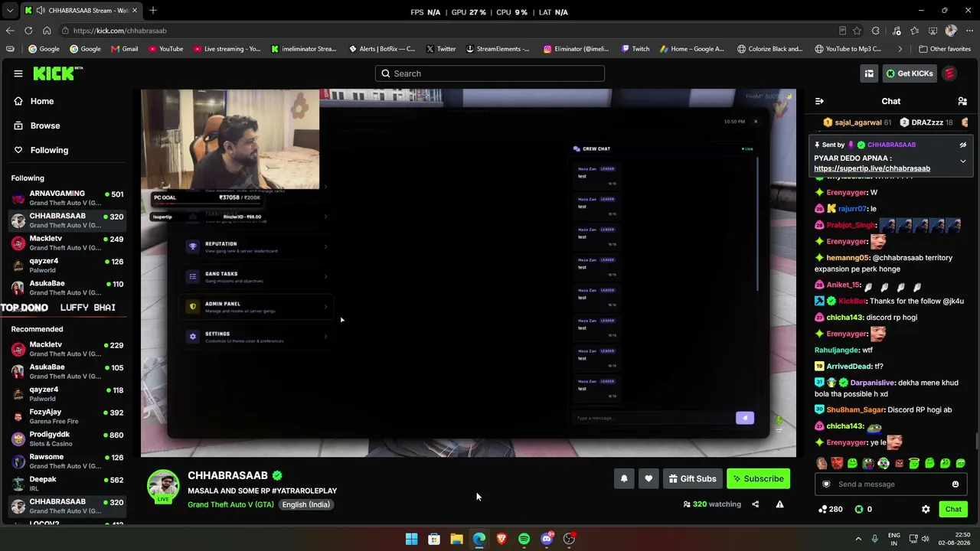Click the browser home button
980x551 pixels.
coord(47,31)
